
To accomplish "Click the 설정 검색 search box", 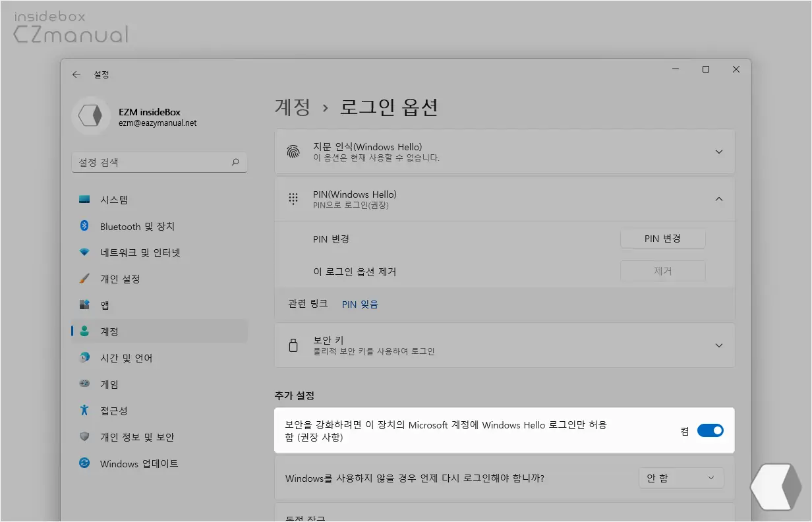I will (x=159, y=162).
